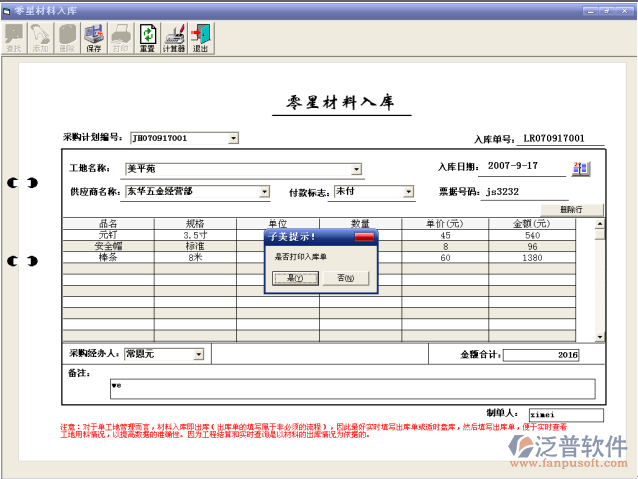638x479 pixels.
Task: Click the 保存 (Save) toolbar icon
Action: click(94, 37)
